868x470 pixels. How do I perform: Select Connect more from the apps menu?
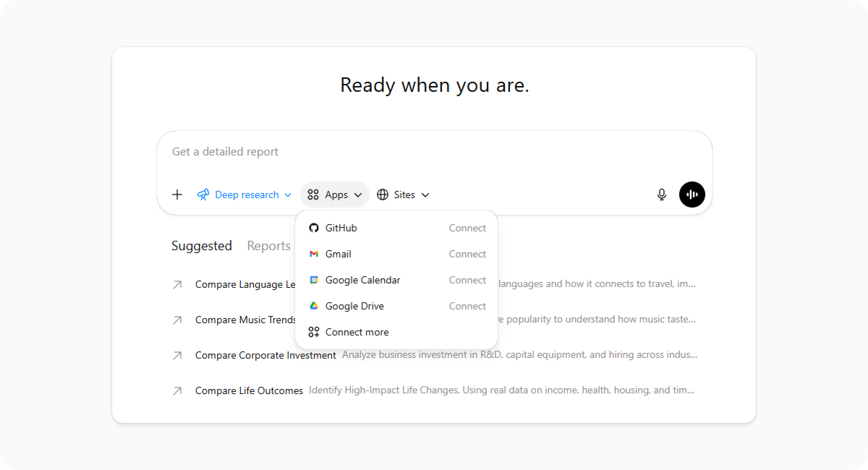357,332
